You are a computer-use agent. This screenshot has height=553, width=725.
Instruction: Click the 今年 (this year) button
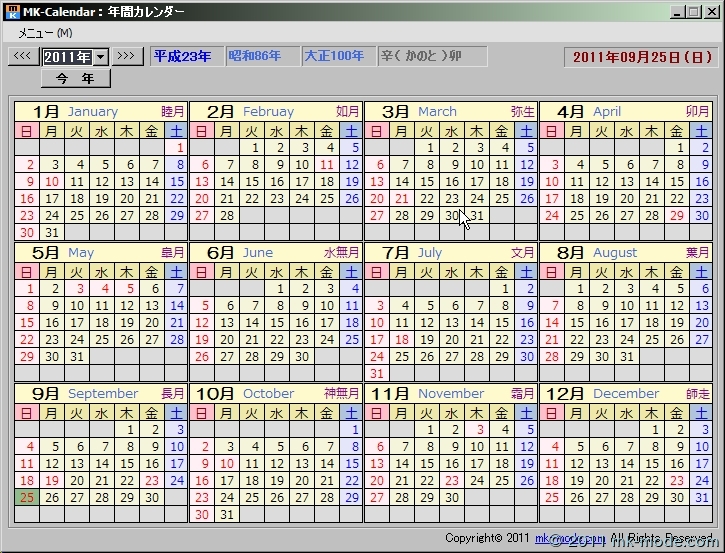click(75, 78)
